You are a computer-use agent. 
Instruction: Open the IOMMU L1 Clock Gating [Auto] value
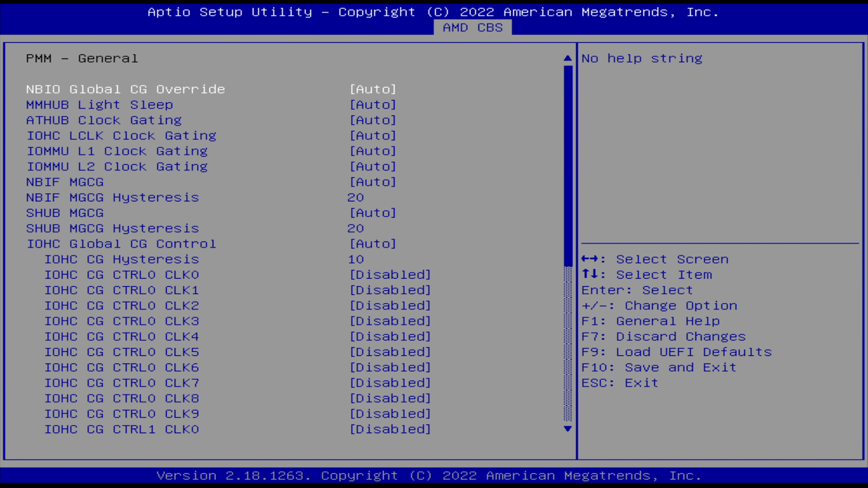[x=373, y=151]
